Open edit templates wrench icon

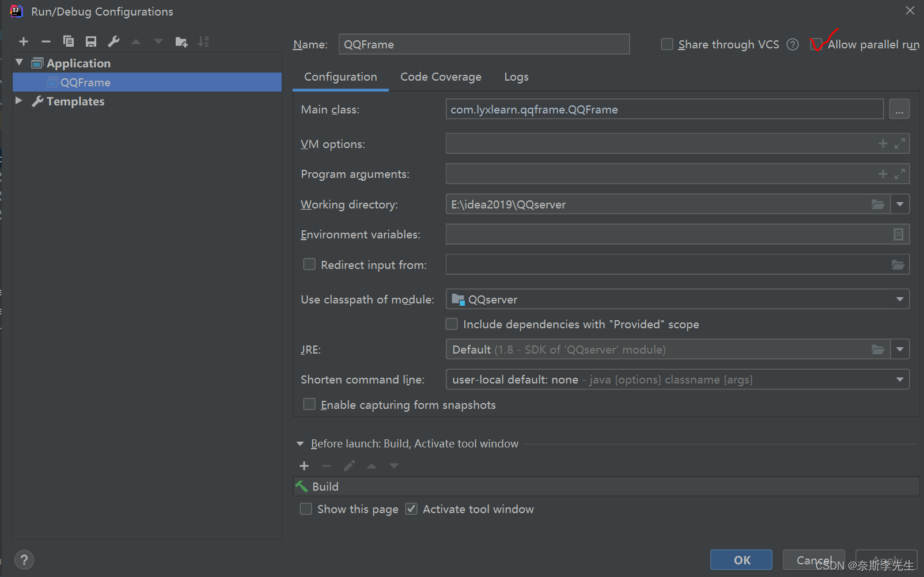tap(113, 41)
